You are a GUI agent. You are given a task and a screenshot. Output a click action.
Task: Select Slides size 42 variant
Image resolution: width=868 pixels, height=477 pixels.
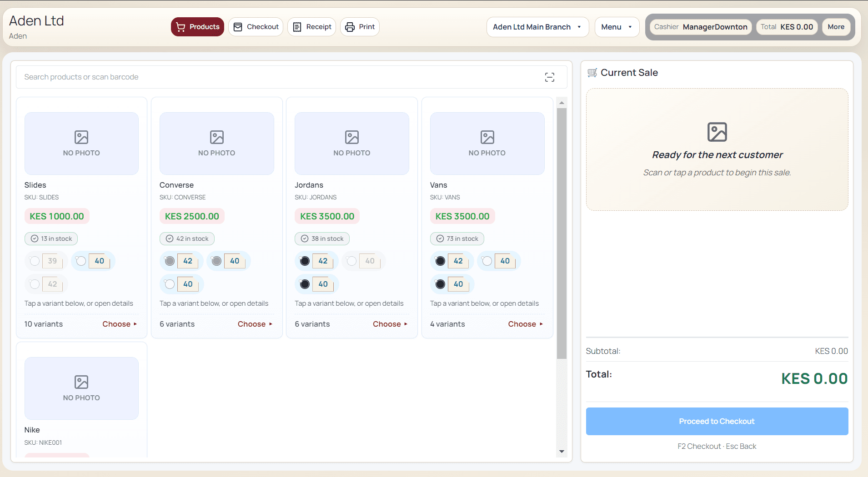point(46,284)
